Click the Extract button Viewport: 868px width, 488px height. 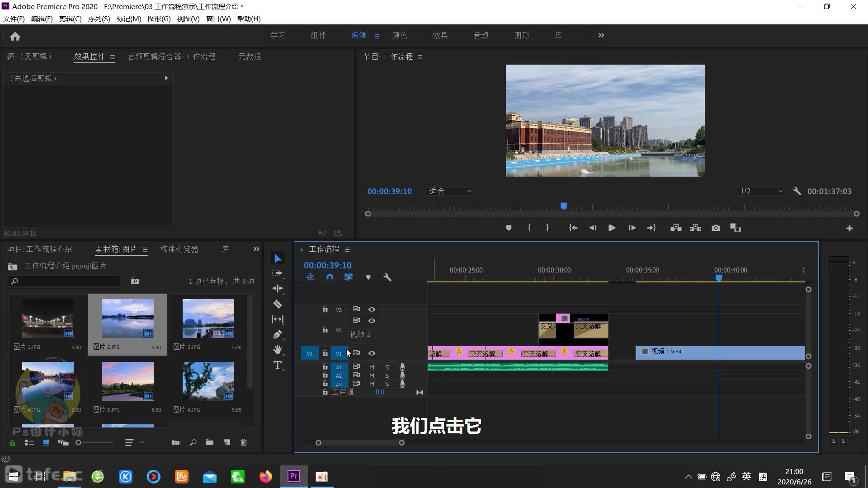(x=695, y=228)
